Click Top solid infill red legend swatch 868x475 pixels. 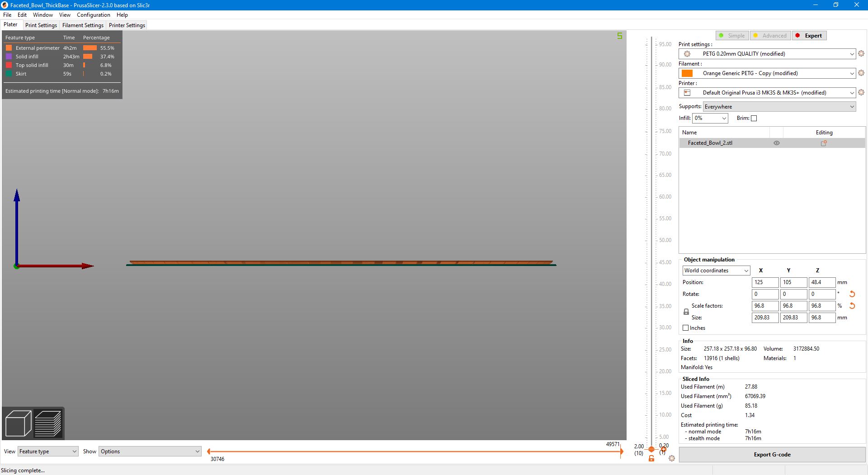(x=9, y=65)
